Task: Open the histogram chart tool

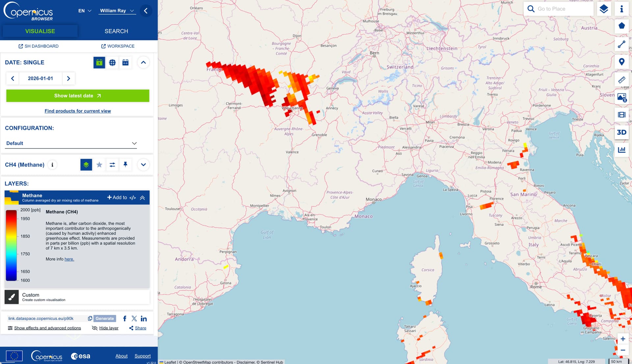Action: point(621,150)
